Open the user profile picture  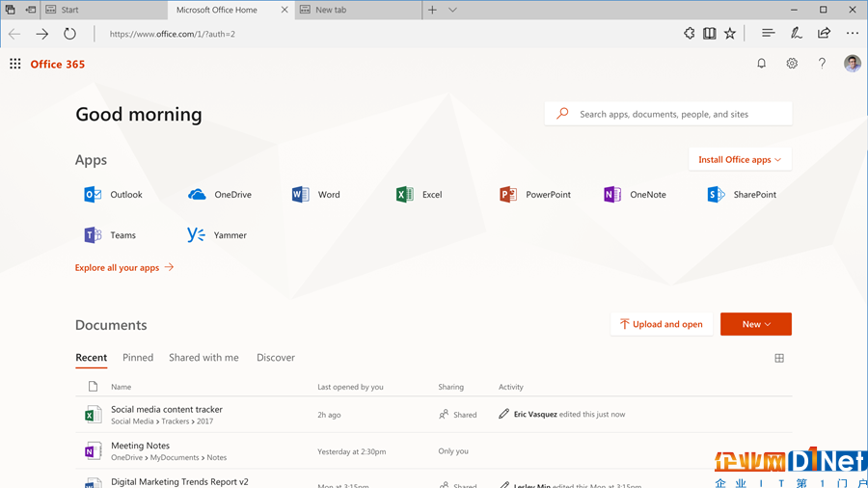pyautogui.click(x=852, y=64)
